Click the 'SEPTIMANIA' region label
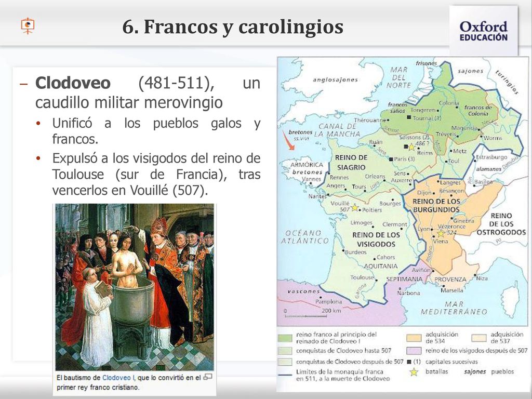This screenshot has width=532, height=399. [404, 279]
